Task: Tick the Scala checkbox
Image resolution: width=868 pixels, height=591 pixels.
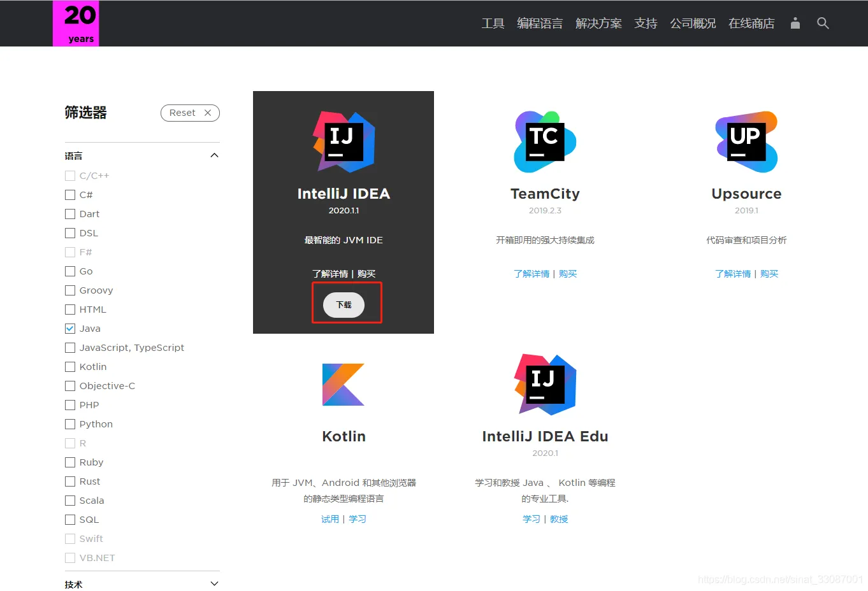Action: coord(70,501)
